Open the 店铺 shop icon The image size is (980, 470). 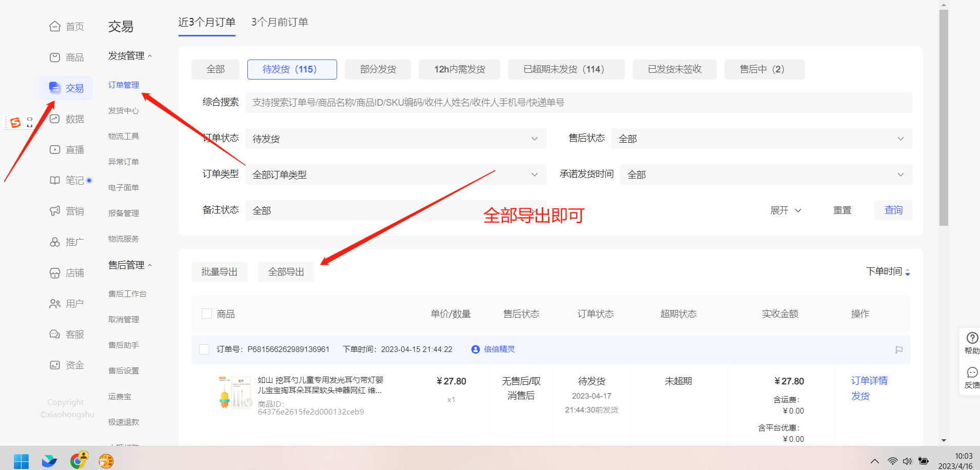click(55, 273)
